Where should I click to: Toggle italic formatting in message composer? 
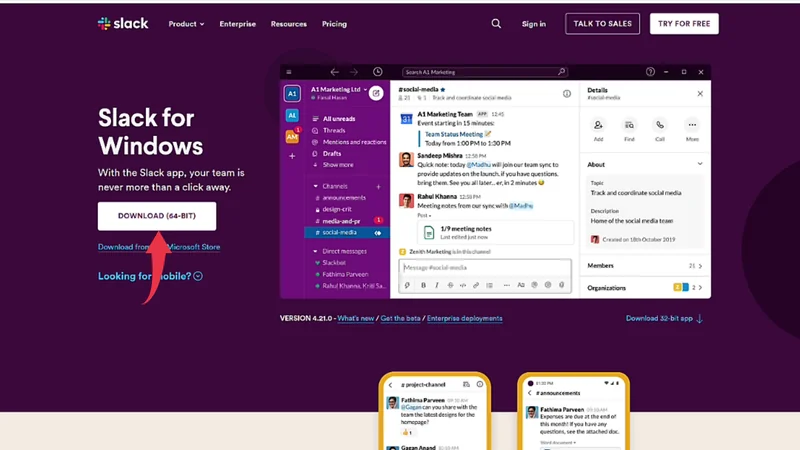tap(436, 285)
